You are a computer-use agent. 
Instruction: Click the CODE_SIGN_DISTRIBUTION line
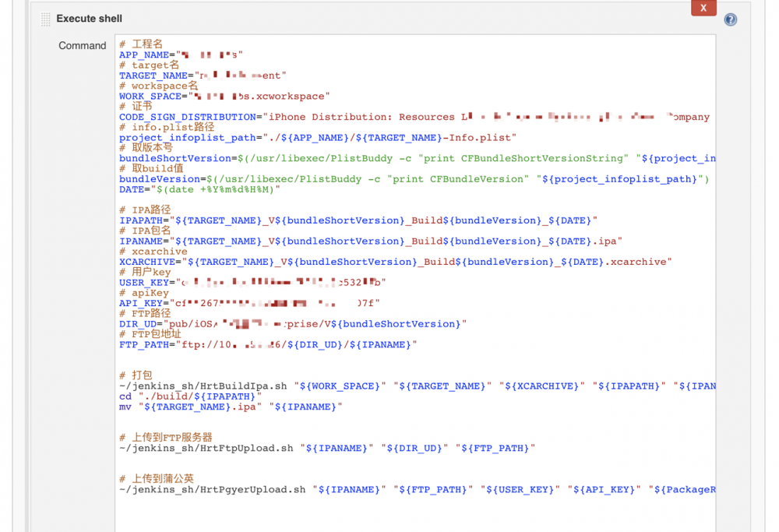414,118
